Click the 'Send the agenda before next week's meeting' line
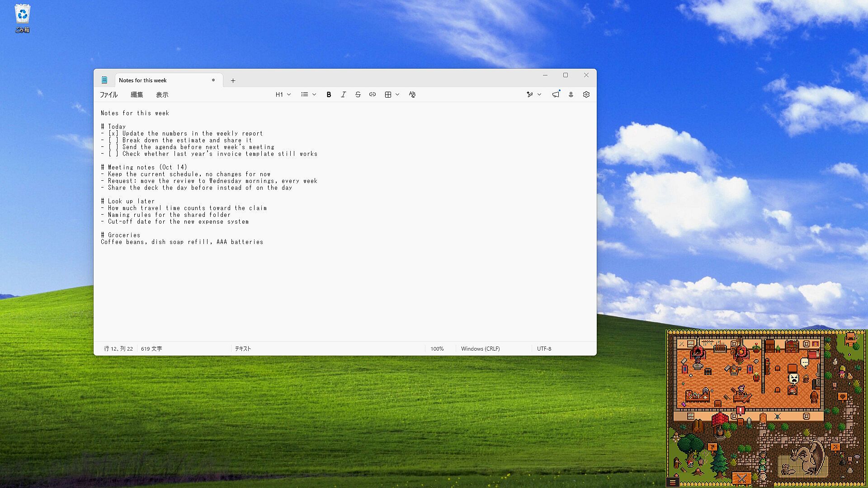Screen dimensions: 868x488 tap(188, 147)
